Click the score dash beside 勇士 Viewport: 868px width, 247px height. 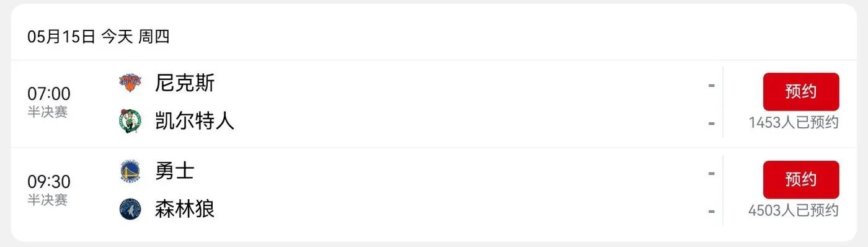(x=711, y=173)
